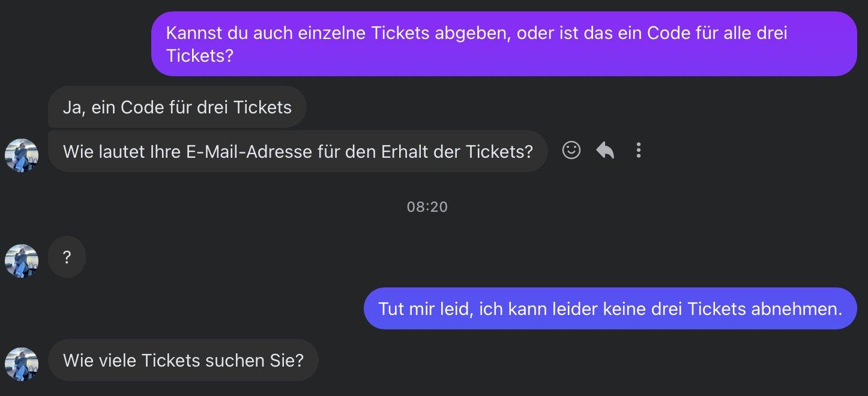Click the 'Wie viele Tickets suchen Sie?' message
This screenshot has height=396, width=868.
183,360
